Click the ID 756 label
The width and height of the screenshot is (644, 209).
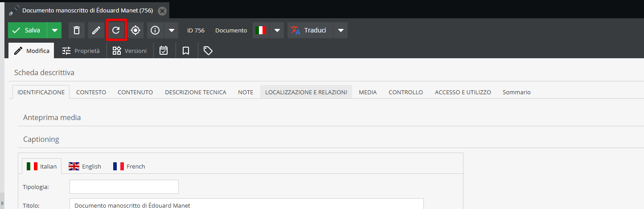tap(196, 30)
